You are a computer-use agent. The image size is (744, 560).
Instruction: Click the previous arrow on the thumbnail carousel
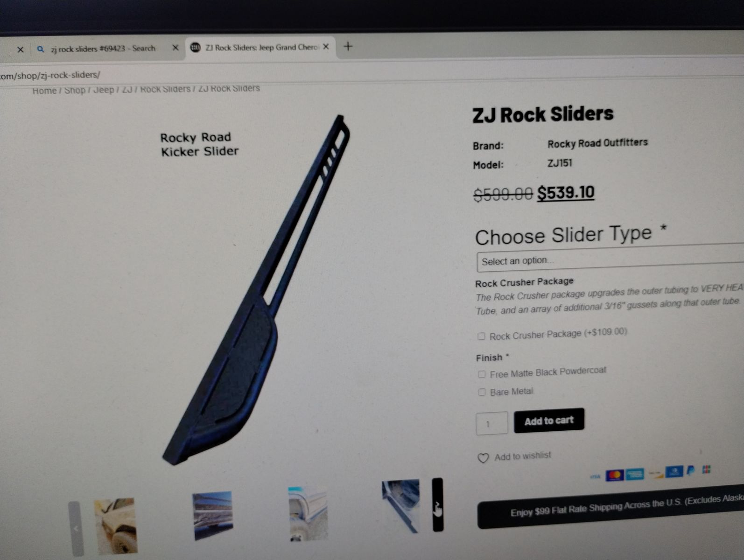pyautogui.click(x=76, y=528)
